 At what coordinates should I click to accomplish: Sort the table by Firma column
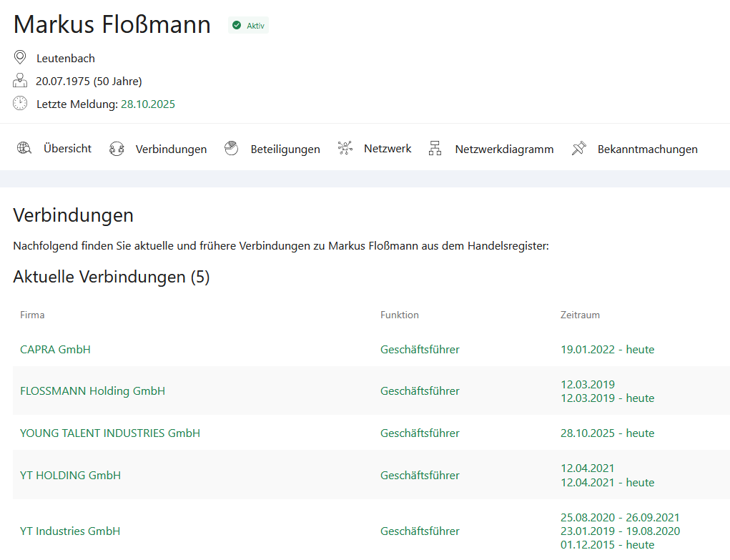tap(32, 315)
